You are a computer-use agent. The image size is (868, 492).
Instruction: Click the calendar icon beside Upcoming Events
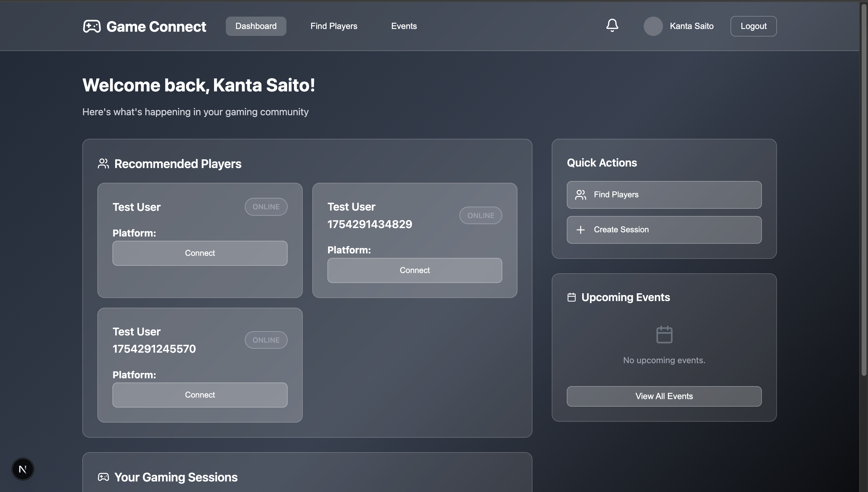pyautogui.click(x=571, y=297)
